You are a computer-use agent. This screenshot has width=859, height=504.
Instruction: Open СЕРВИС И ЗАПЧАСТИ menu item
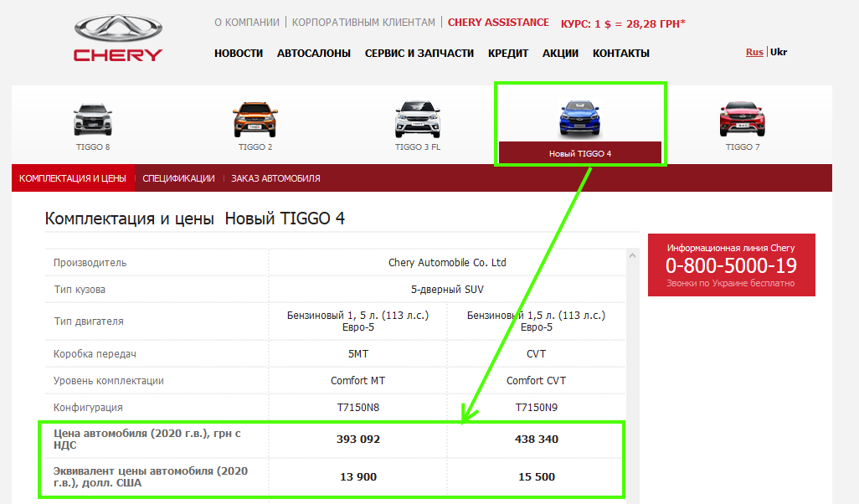click(x=419, y=53)
